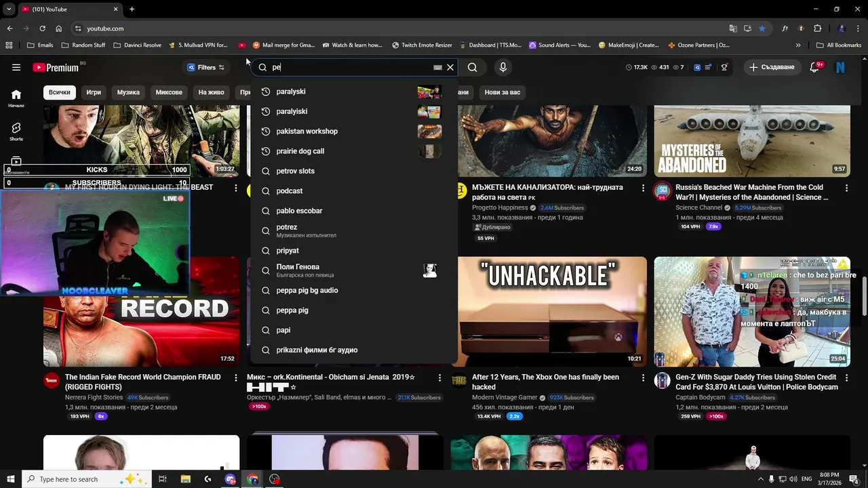
Task: Open Mysteries of the Abandoned video thumbnail
Action: tap(752, 141)
